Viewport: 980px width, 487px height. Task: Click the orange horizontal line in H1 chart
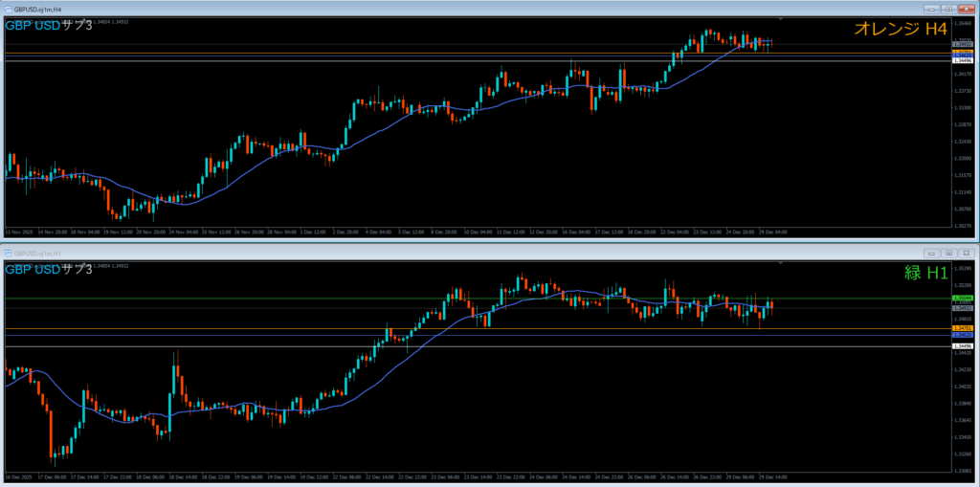[478, 329]
